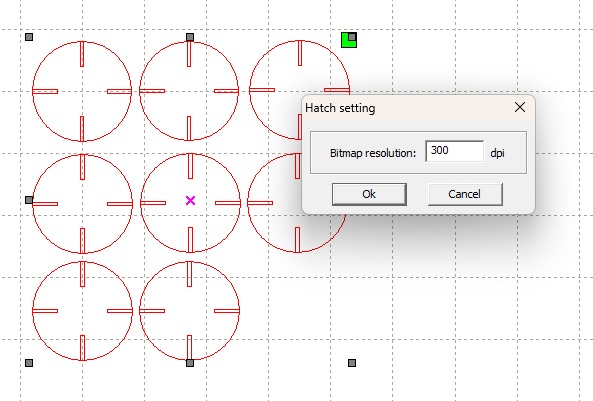Click the dpi unit label
Viewport: 593px width, 401px height.
(497, 153)
